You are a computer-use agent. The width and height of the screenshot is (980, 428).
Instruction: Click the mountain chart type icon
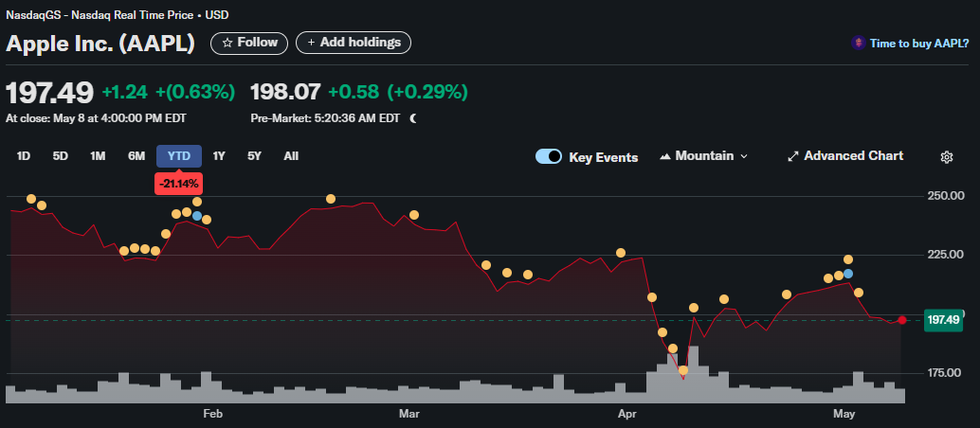(x=665, y=156)
